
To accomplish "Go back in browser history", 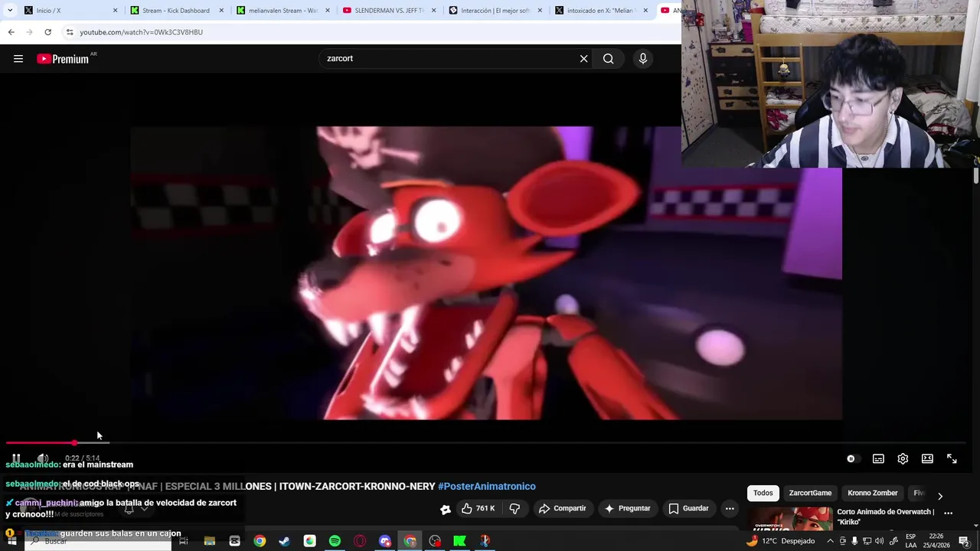I will [x=11, y=32].
